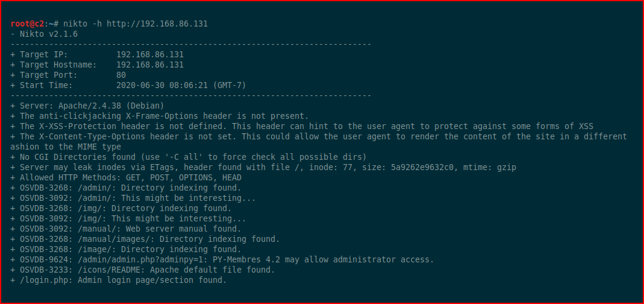Click the Server Apache/2.4.38 line
This screenshot has height=304, width=644.
pyautogui.click(x=87, y=106)
